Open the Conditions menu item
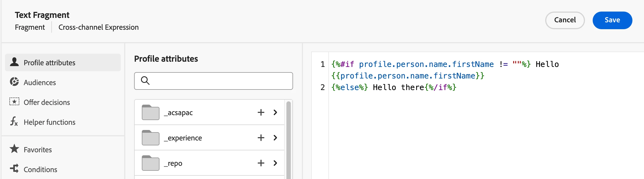Screen dimensions: 644x179 (63, 169)
